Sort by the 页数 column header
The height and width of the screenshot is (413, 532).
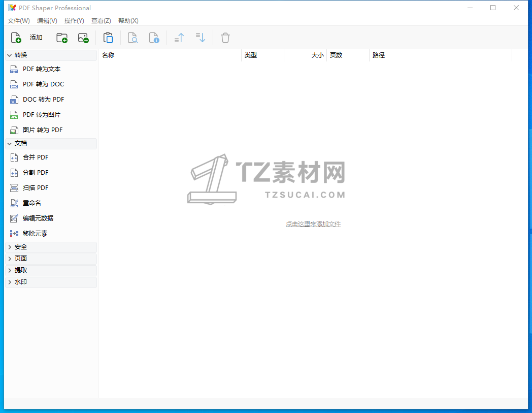click(348, 55)
